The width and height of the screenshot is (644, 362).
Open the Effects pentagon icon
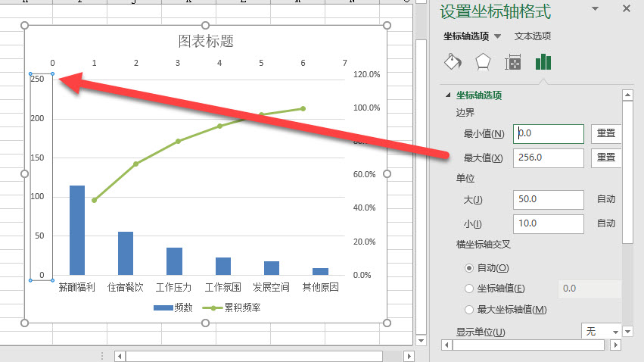tap(483, 62)
